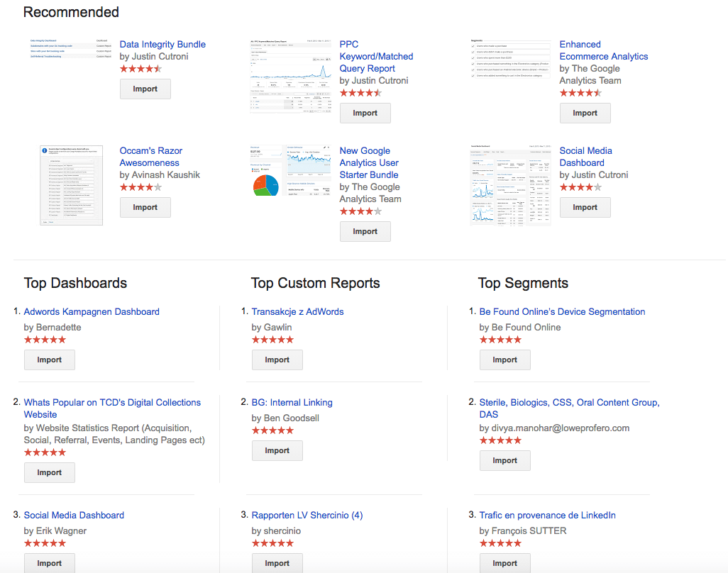This screenshot has width=728, height=573.
Task: Import Be Found Online's Device Segmentation
Action: (x=504, y=360)
